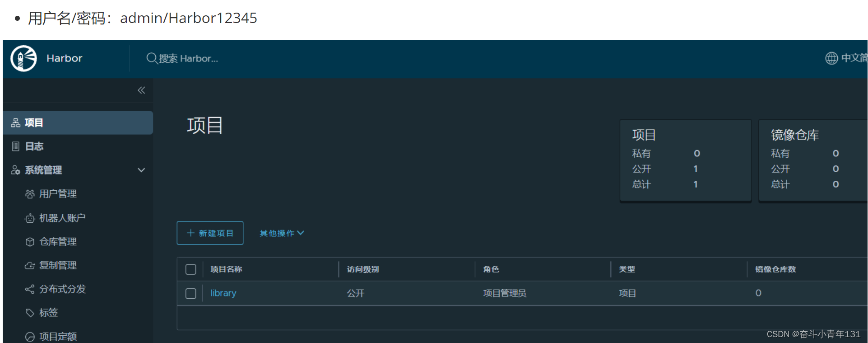Click the 系统管理 gear-user icon
This screenshot has width=868, height=343.
coord(16,170)
